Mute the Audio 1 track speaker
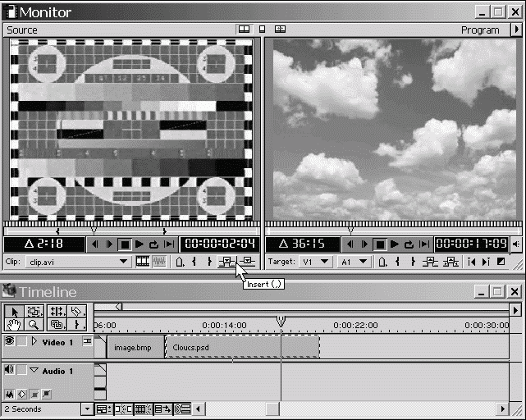This screenshot has width=526, height=420. coord(9,370)
